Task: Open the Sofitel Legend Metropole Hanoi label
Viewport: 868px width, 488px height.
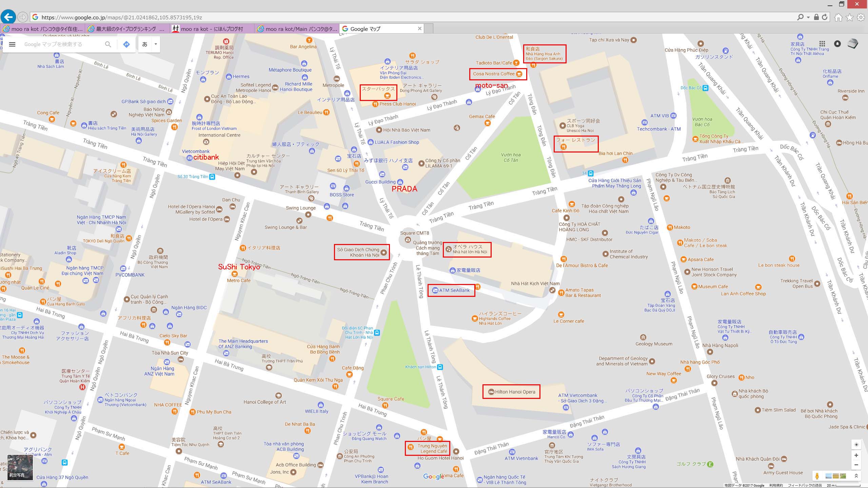Action: pyautogui.click(x=254, y=88)
